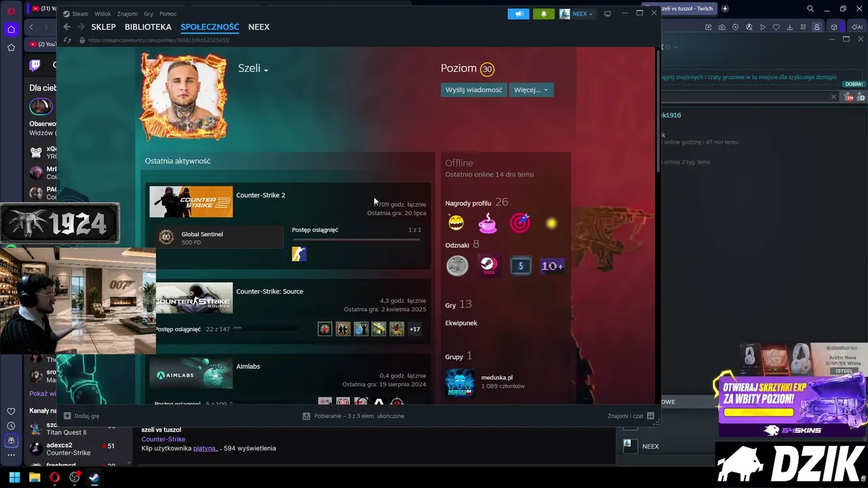The image size is (868, 488).
Task: Click Counter-Strike 2 achievement progress bar
Action: [356, 240]
